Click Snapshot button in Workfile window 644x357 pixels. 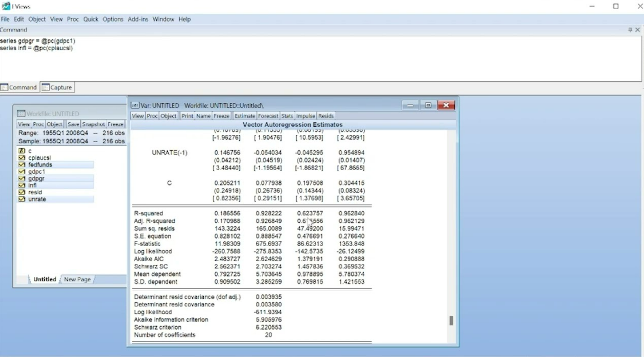click(x=93, y=124)
